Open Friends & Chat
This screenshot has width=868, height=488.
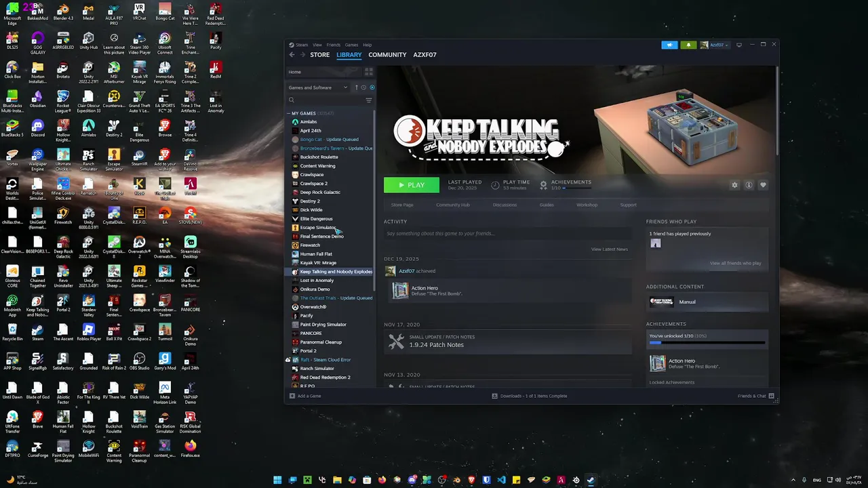point(755,396)
